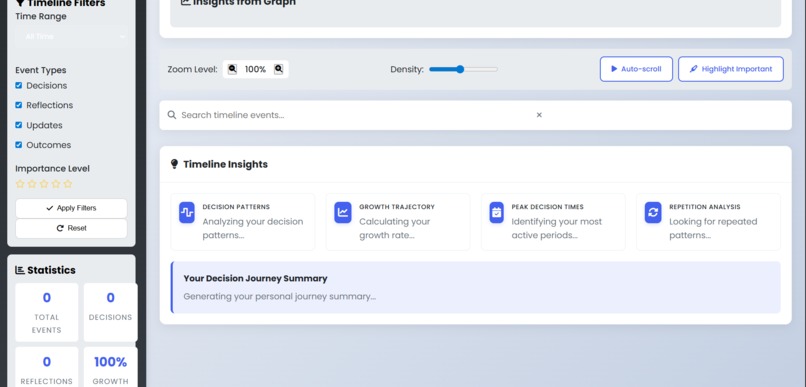Select the third importance star
The height and width of the screenshot is (387, 806).
pyautogui.click(x=44, y=183)
